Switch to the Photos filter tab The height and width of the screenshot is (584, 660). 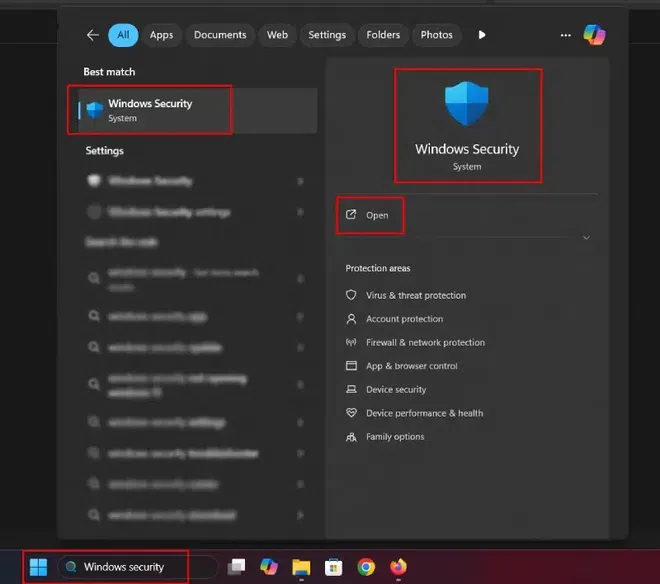(x=436, y=35)
